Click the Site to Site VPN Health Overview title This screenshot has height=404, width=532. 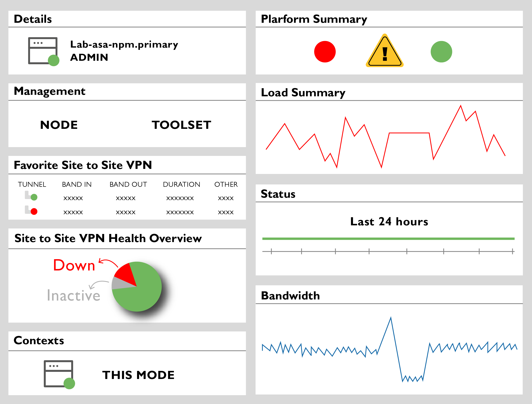(x=108, y=238)
